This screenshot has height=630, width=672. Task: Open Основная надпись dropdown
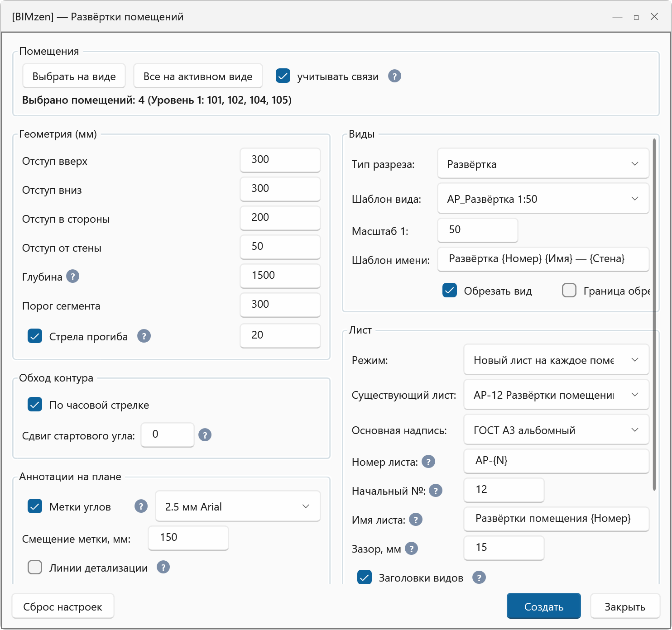coord(557,430)
